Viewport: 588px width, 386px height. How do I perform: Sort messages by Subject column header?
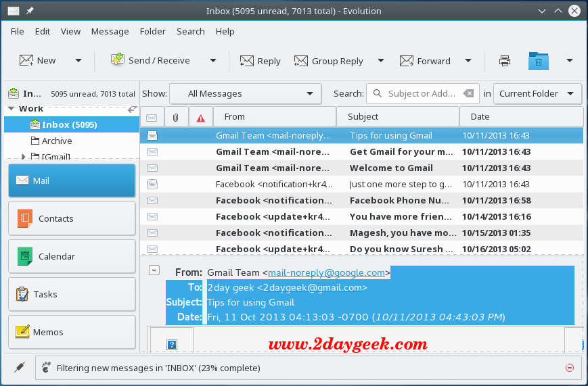coord(398,116)
